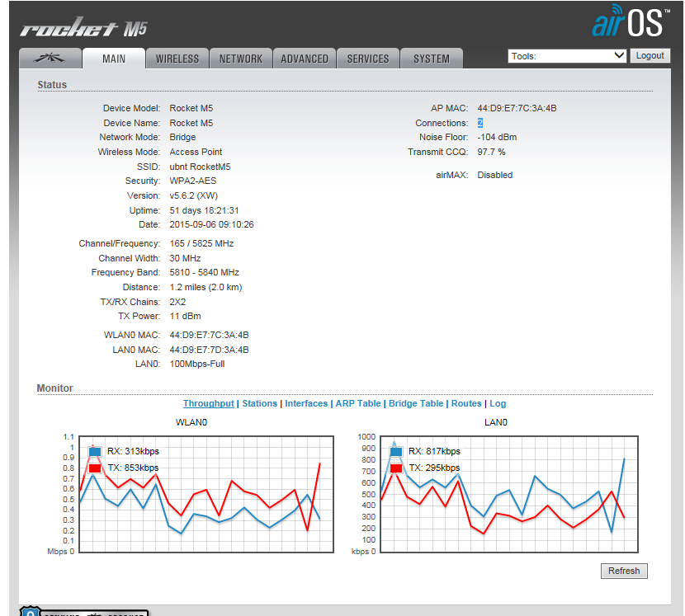Viewport: 685px width, 616px height.
Task: Click the Date value 2015-09-06 09:10:26
Action: (211, 224)
